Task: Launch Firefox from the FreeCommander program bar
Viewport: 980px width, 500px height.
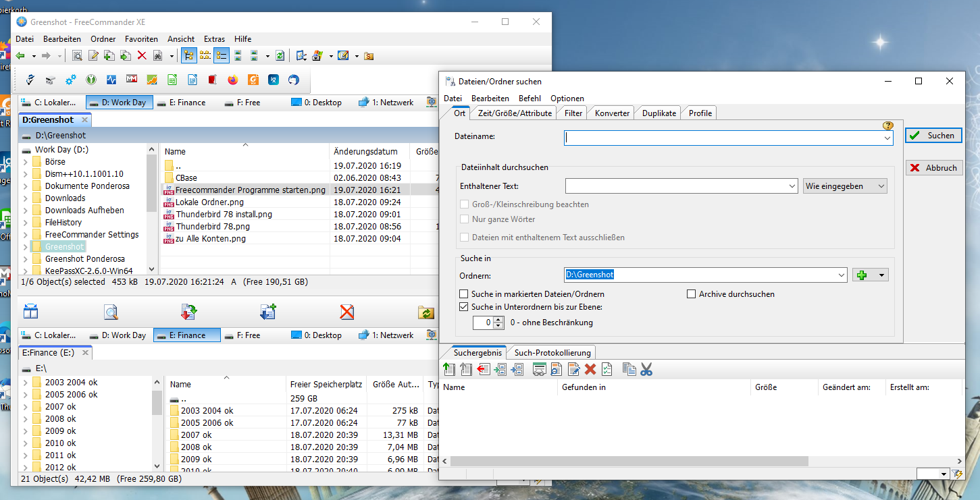Action: (233, 80)
